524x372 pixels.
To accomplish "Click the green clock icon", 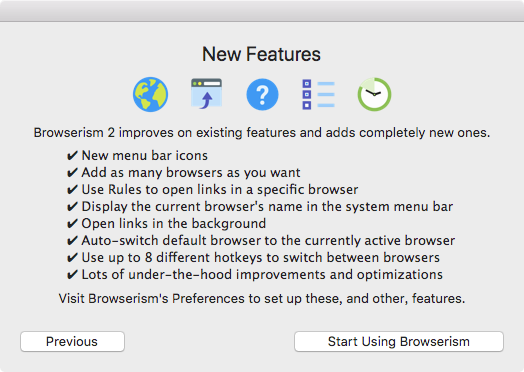I will click(x=374, y=94).
